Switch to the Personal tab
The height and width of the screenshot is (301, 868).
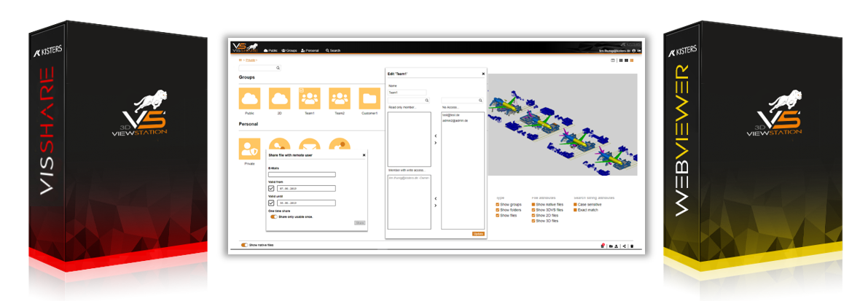click(310, 50)
